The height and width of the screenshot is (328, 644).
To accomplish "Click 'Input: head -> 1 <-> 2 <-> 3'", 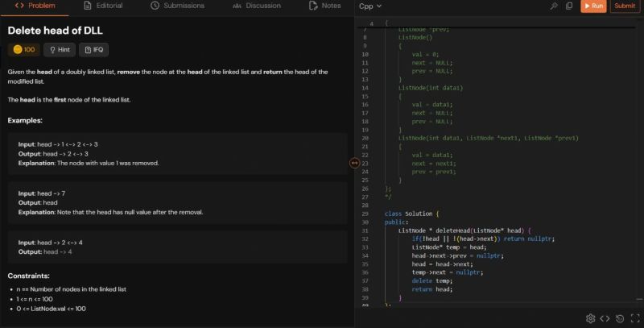I will pos(58,144).
